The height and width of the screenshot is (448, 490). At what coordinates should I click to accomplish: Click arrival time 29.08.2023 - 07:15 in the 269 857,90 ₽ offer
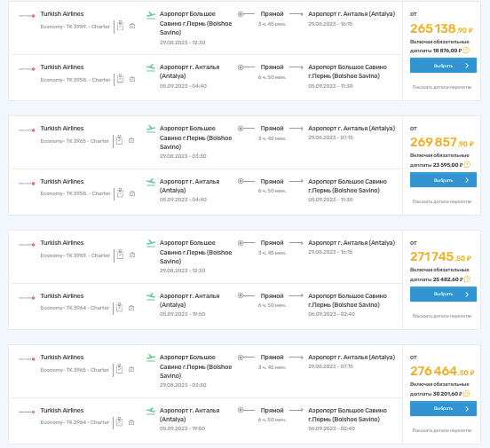(330, 138)
